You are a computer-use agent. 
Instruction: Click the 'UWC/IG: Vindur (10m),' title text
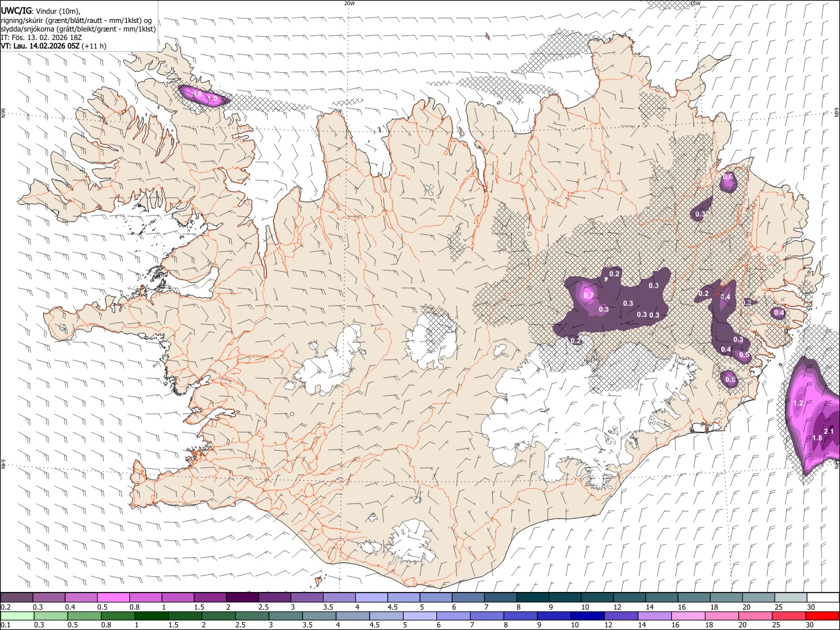click(x=41, y=10)
